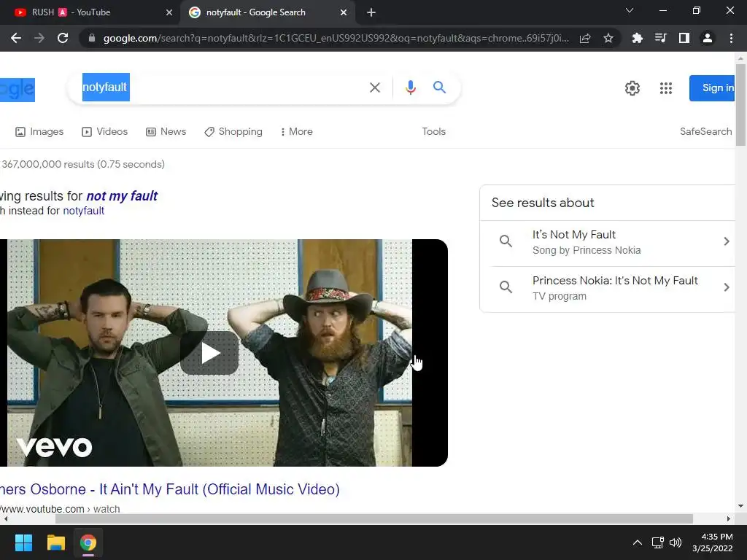Viewport: 747px width, 560px height.
Task: Open the volume tray icon
Action: 675,542
